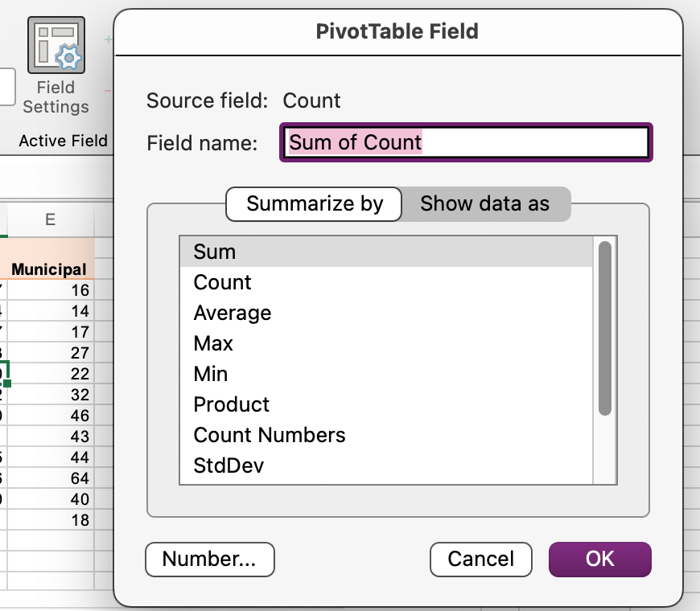Image resolution: width=700 pixels, height=611 pixels.
Task: Choose Sum in the summarize list
Action: tap(386, 252)
